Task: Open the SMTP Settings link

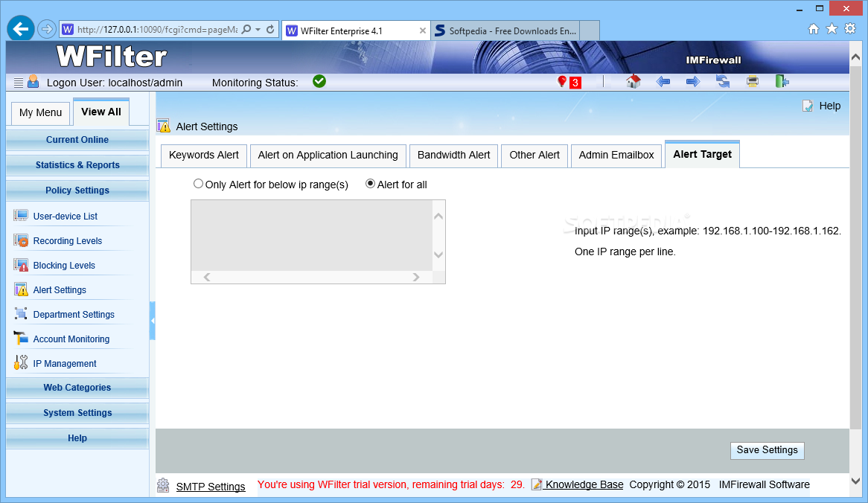Action: (x=211, y=487)
